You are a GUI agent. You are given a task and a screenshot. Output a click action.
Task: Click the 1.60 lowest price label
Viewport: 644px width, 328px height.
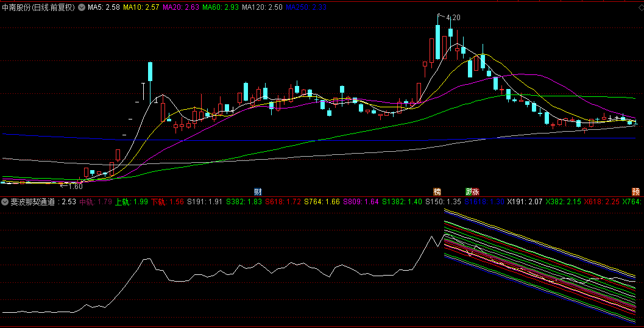(75, 186)
